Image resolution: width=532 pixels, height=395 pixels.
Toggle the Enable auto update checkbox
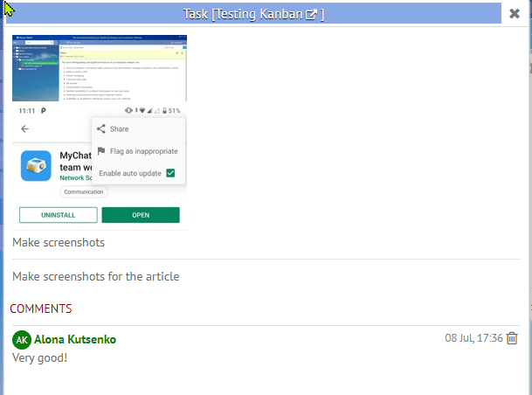tap(170, 173)
